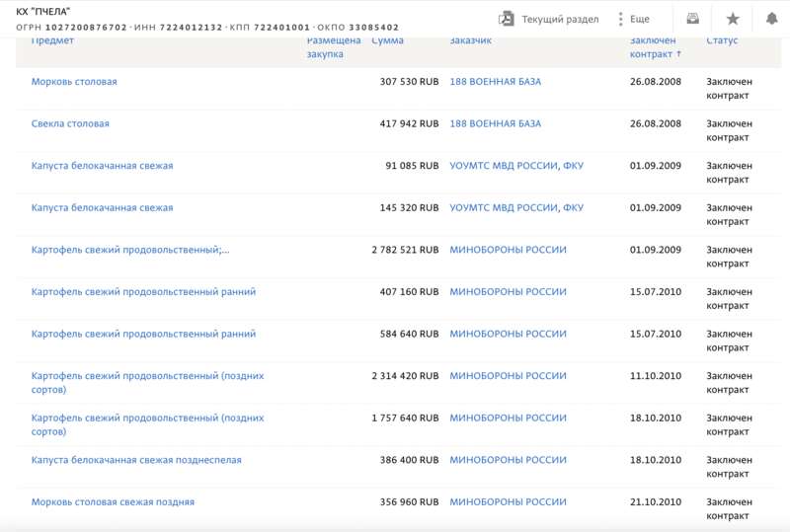Click КПП number 722401001

(281, 28)
